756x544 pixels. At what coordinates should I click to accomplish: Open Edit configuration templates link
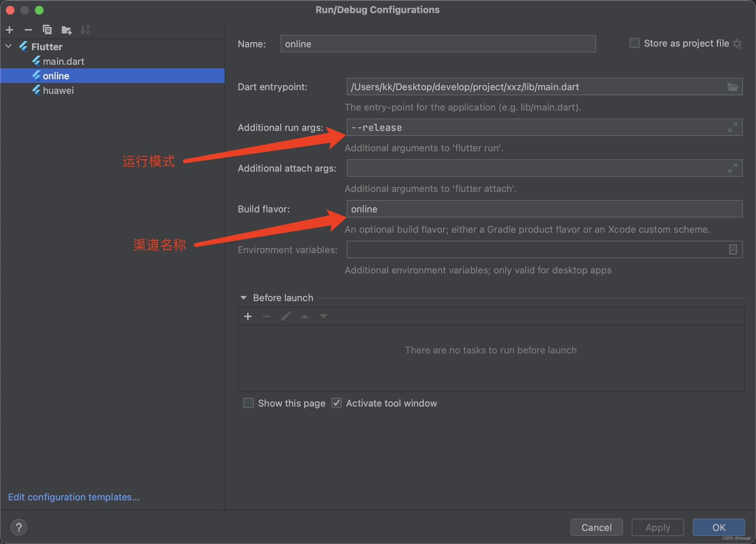[73, 497]
